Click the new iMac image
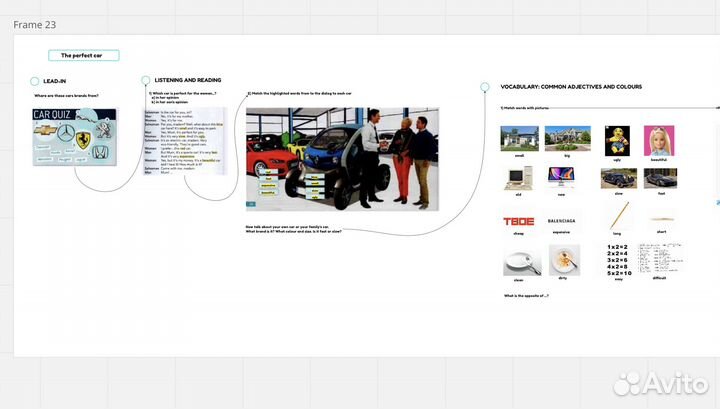The width and height of the screenshot is (720, 409). (561, 178)
